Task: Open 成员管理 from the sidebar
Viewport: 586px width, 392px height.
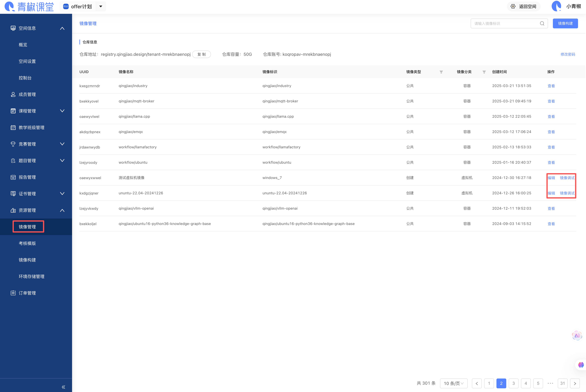Action: coord(27,95)
